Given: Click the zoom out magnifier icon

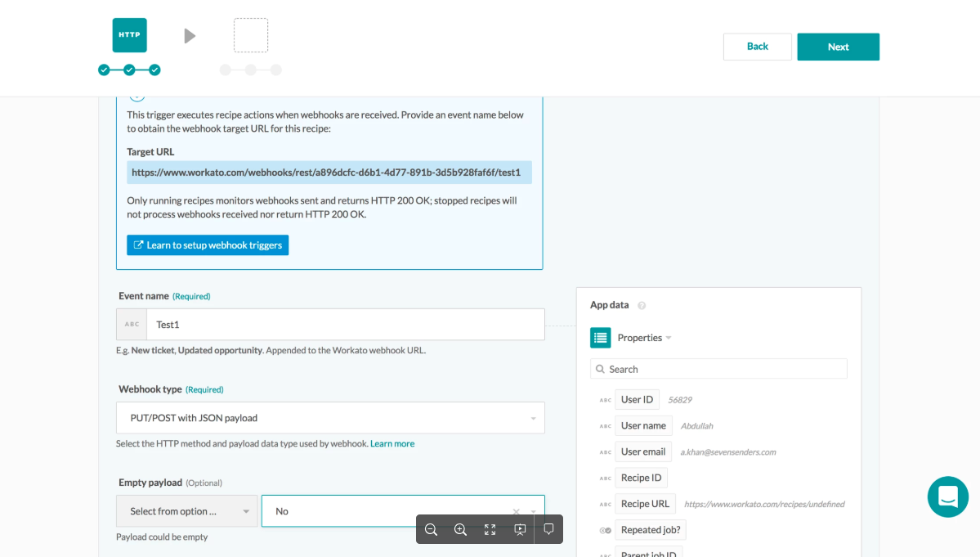Looking at the screenshot, I should tap(432, 529).
